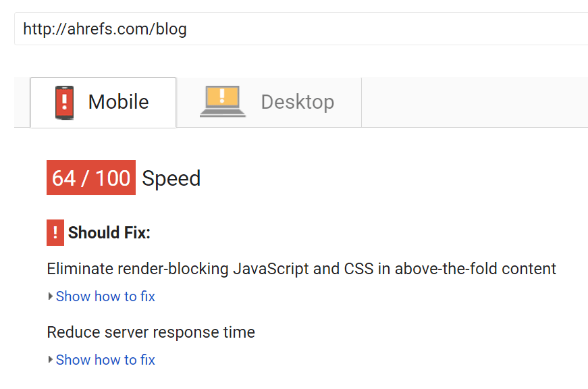588x389 pixels.
Task: Click the '100' in the speed score
Action: [112, 178]
